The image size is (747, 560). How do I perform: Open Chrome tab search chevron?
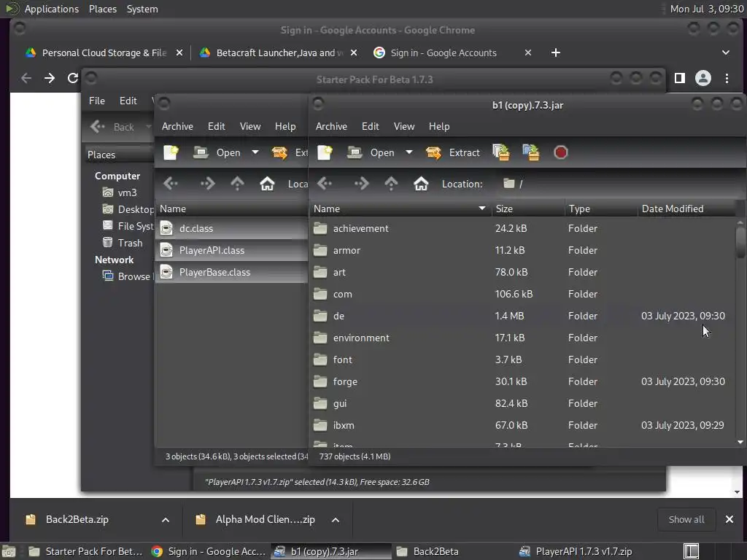[x=726, y=52]
